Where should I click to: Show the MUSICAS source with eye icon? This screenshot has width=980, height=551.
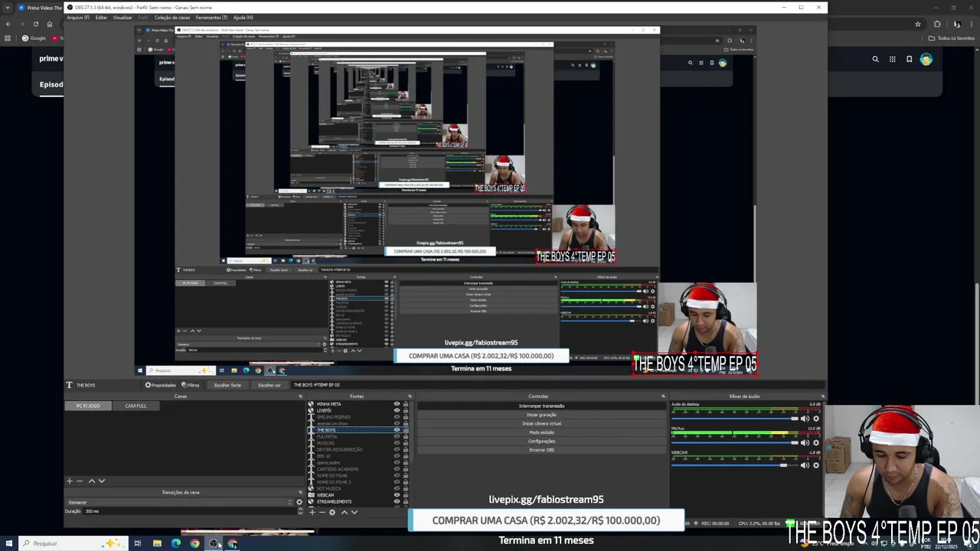[397, 443]
